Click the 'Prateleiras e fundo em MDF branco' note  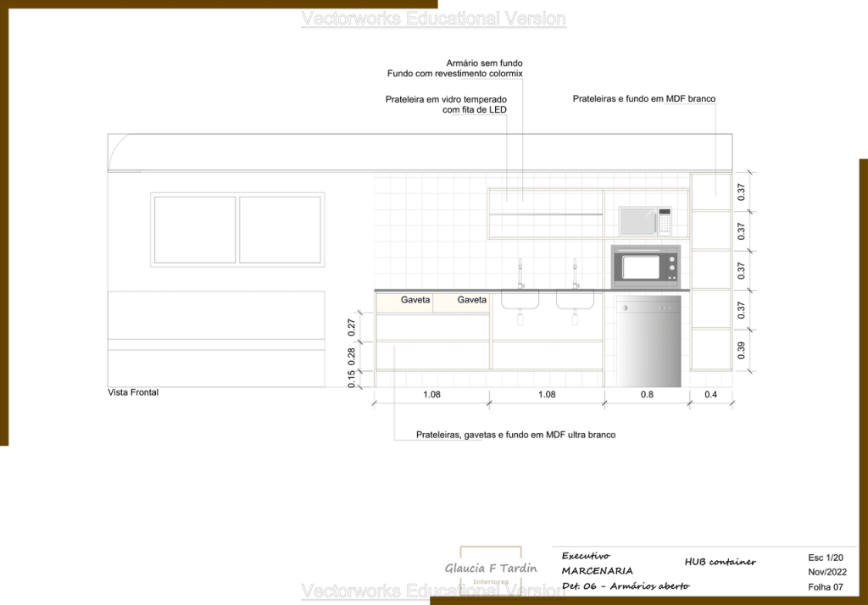click(x=644, y=99)
